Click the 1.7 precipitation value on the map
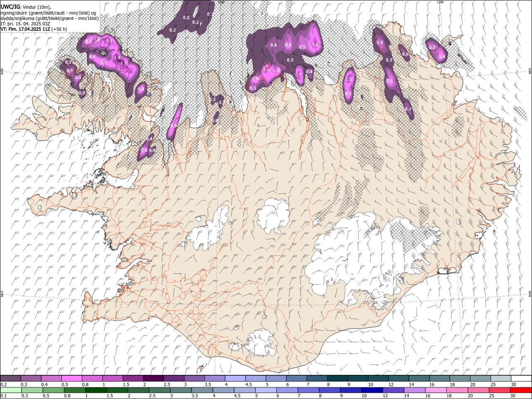 (123, 64)
